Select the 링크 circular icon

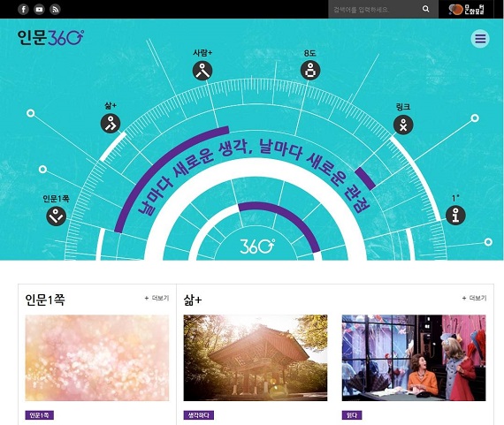403,125
